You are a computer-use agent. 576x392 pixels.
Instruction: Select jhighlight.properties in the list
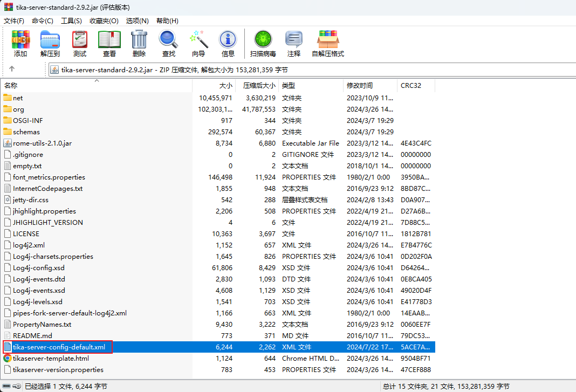(44, 211)
